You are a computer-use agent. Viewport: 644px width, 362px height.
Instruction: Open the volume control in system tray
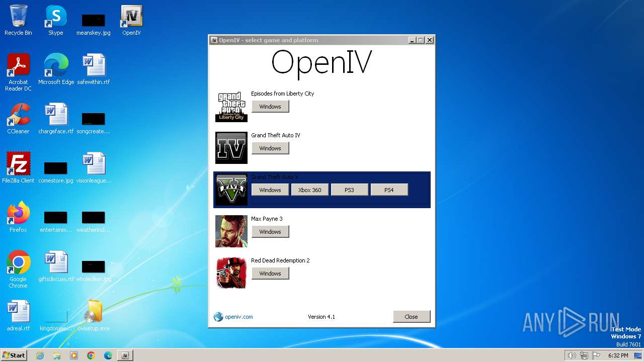pos(572,355)
